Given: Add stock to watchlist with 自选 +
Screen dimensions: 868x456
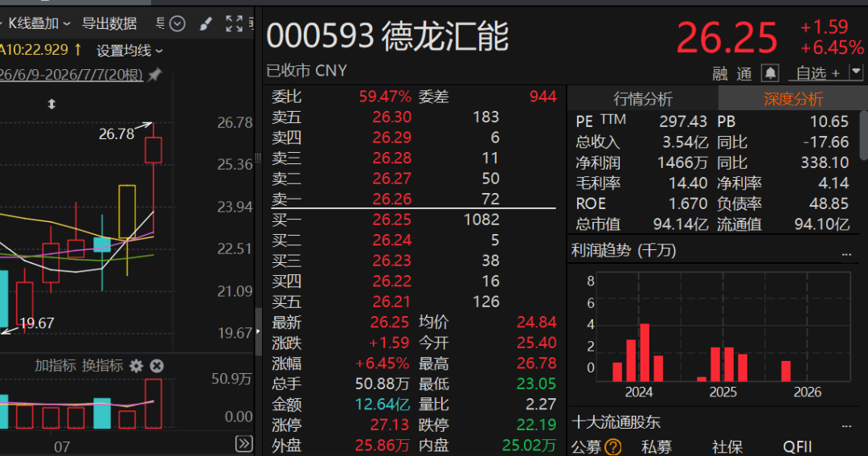Looking at the screenshot, I should click(x=817, y=73).
